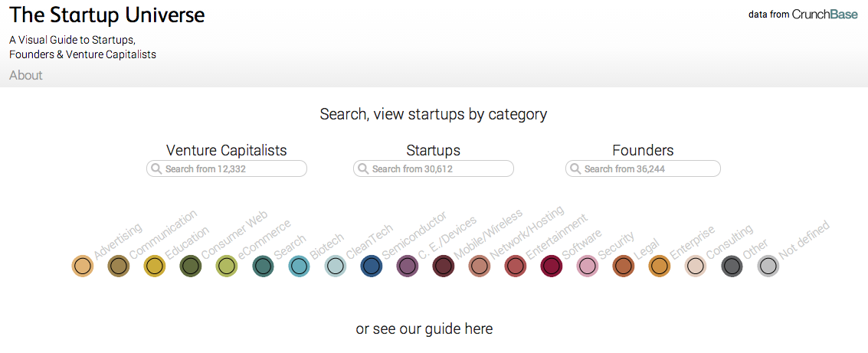The image size is (868, 353).
Task: Choose the Mobile/Wireless category circle
Action: tap(444, 266)
